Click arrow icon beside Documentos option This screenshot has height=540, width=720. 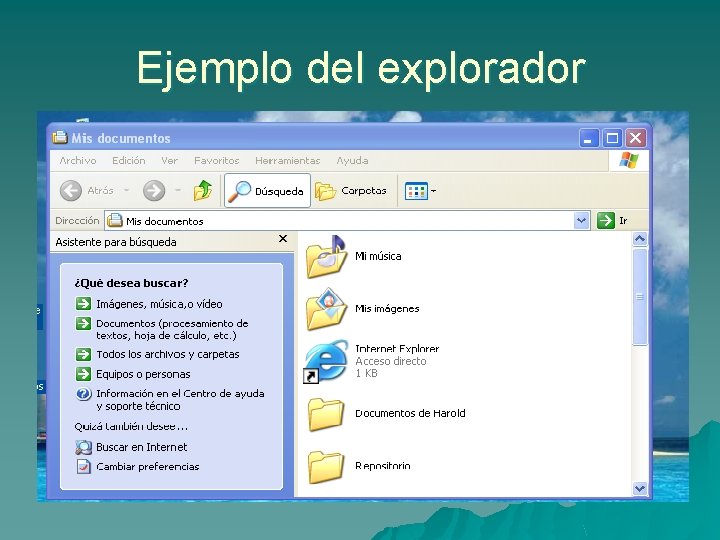[83, 323]
